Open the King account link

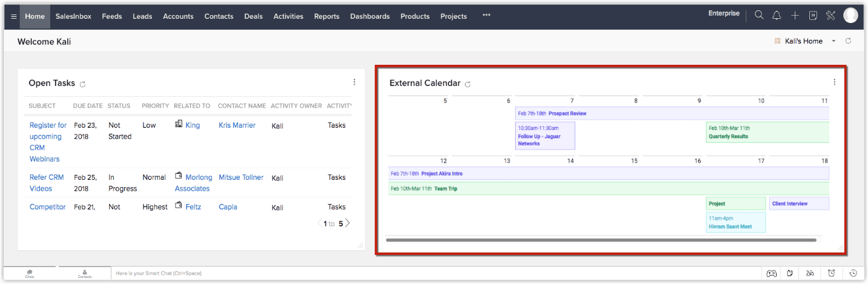tap(192, 125)
